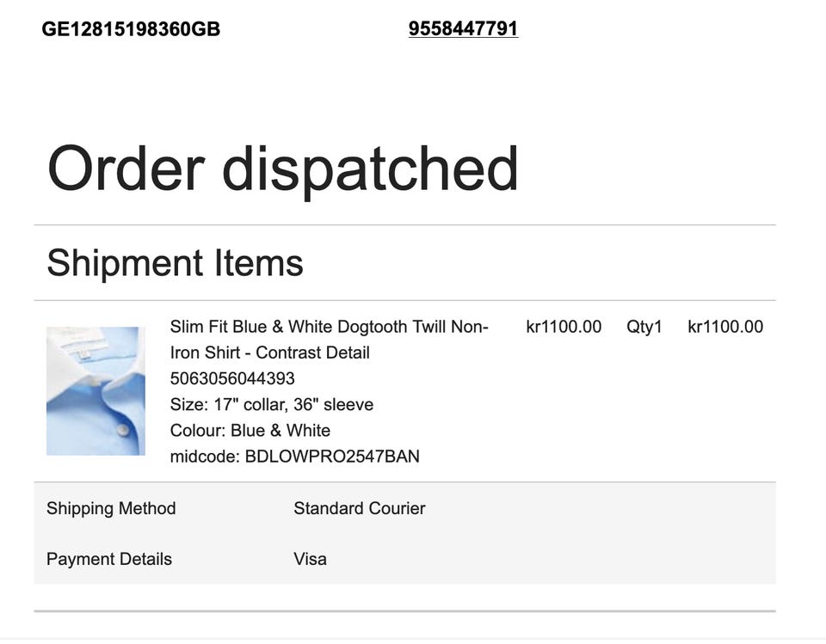Viewport: 826px width, 644px height.
Task: Click the blue shirt product thumbnail
Action: (x=96, y=390)
